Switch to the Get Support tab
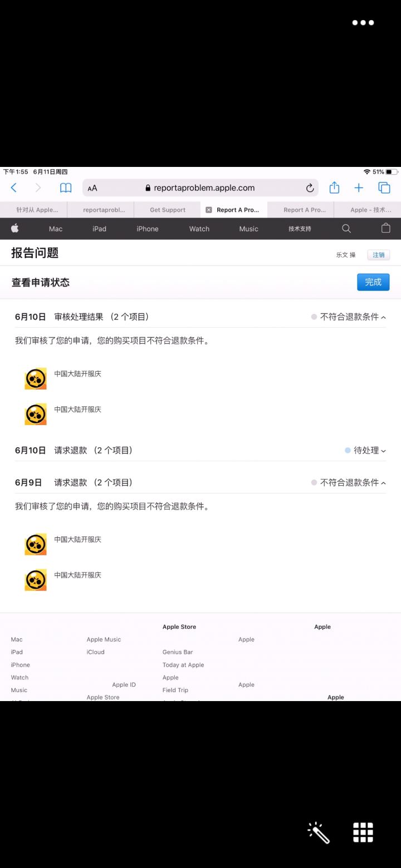401x868 pixels. 167,210
